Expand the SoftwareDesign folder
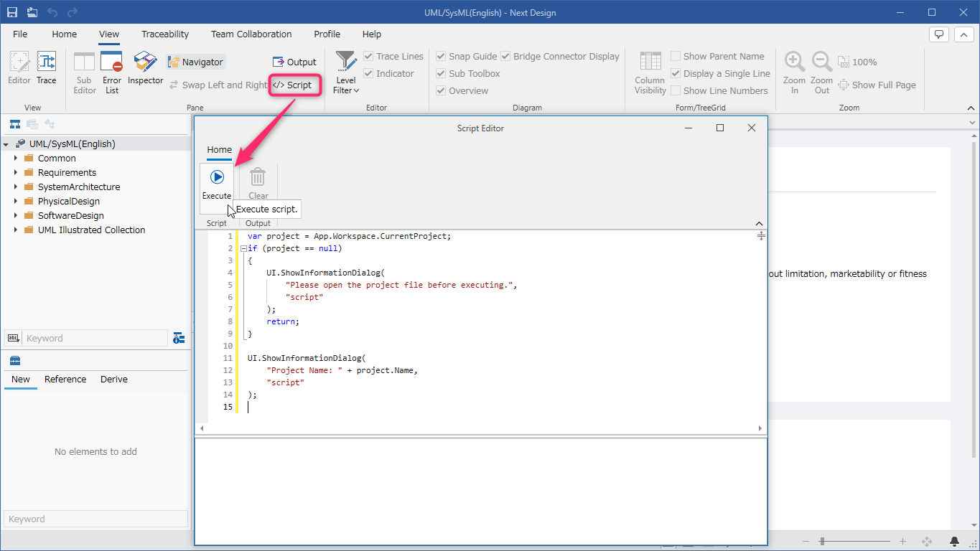 [x=15, y=215]
